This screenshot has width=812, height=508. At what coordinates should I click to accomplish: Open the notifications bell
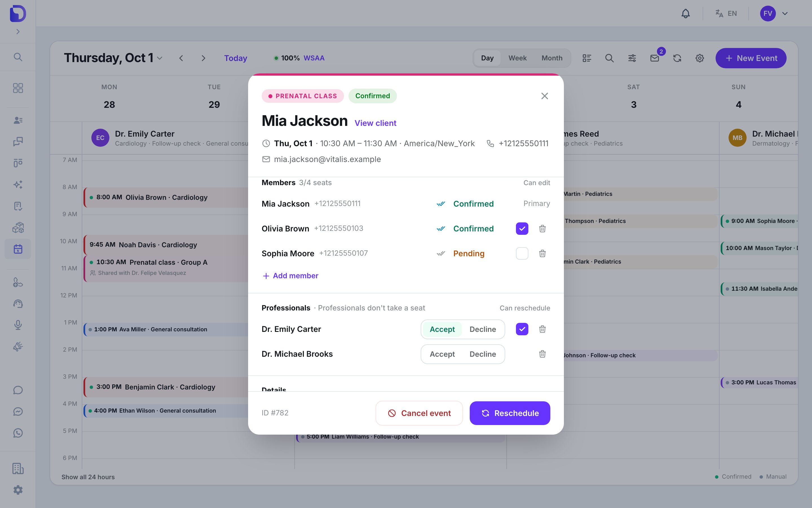[685, 14]
